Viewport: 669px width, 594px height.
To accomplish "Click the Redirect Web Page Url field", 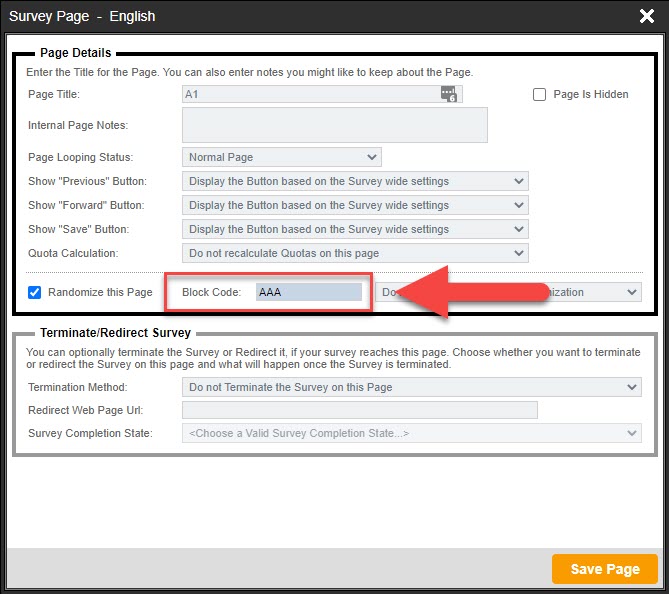I will click(360, 410).
